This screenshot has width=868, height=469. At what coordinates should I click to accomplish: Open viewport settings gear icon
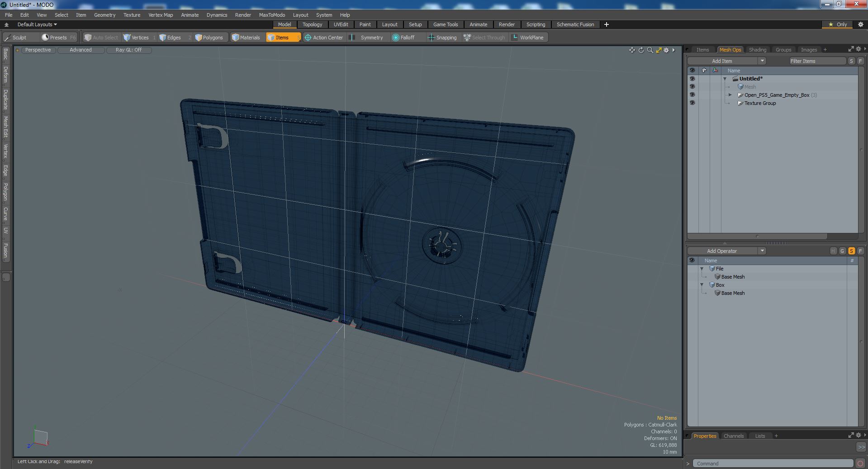coord(666,50)
